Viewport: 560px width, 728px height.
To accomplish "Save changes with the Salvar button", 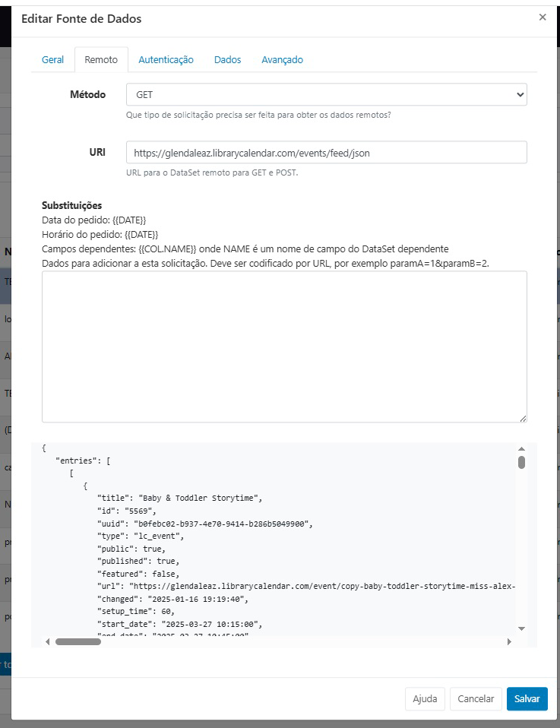I will pyautogui.click(x=527, y=699).
